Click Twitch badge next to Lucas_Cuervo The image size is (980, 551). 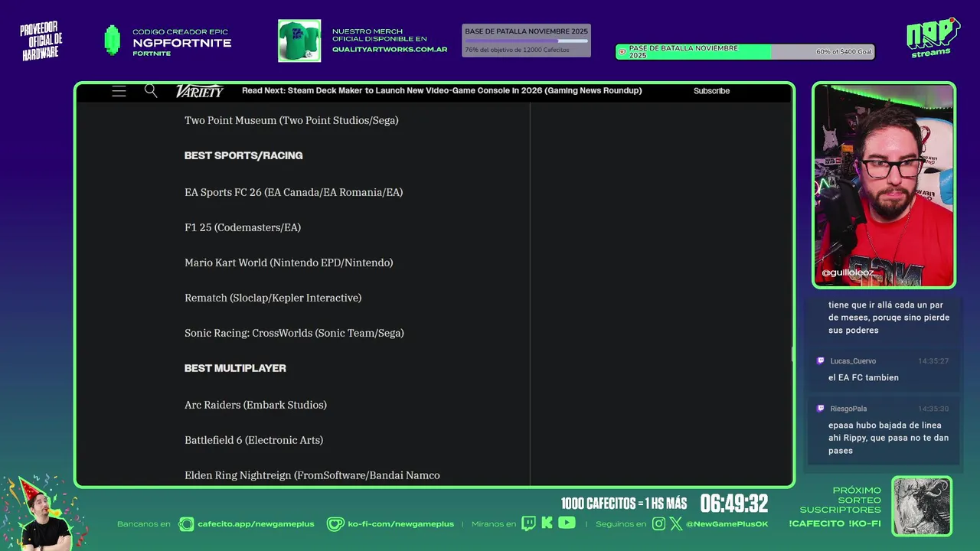coord(821,361)
